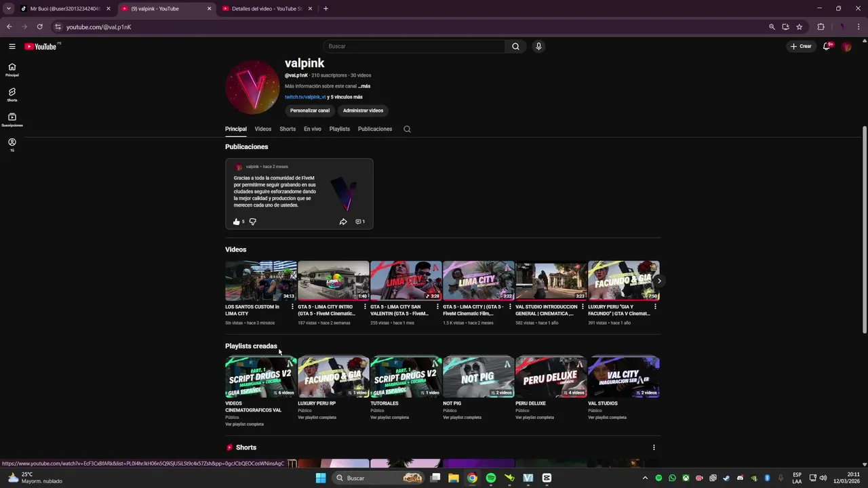Open Suscripciones in the left sidebar

pyautogui.click(x=12, y=120)
